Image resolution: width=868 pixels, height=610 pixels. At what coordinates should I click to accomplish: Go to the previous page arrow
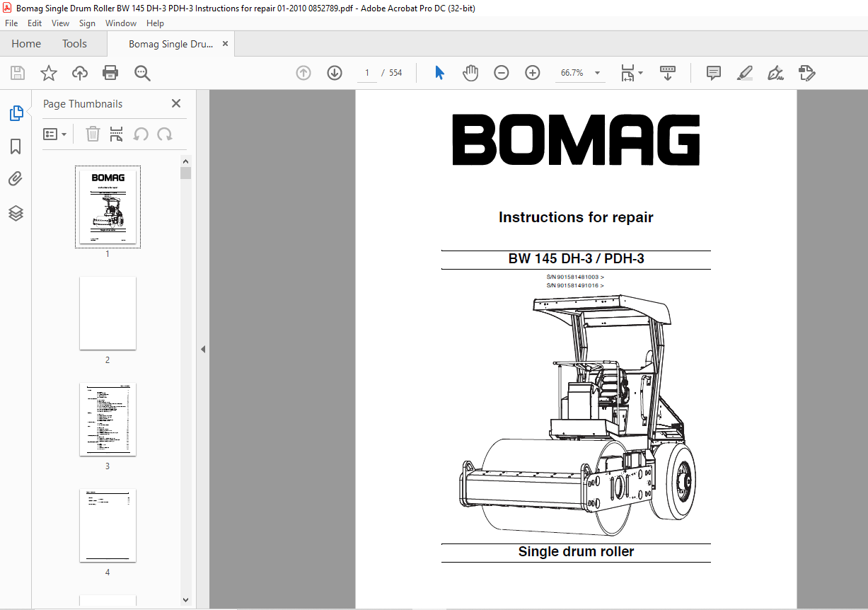tap(303, 73)
